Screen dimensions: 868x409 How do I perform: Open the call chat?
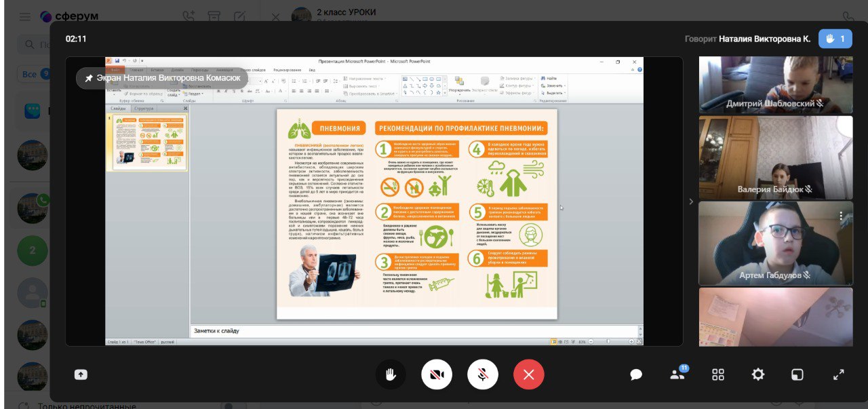point(636,374)
